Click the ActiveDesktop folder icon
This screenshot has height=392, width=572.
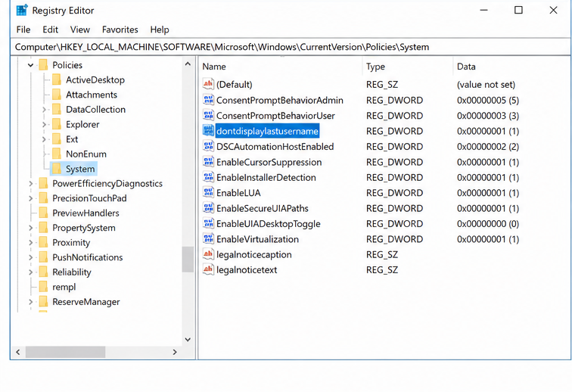(x=57, y=79)
